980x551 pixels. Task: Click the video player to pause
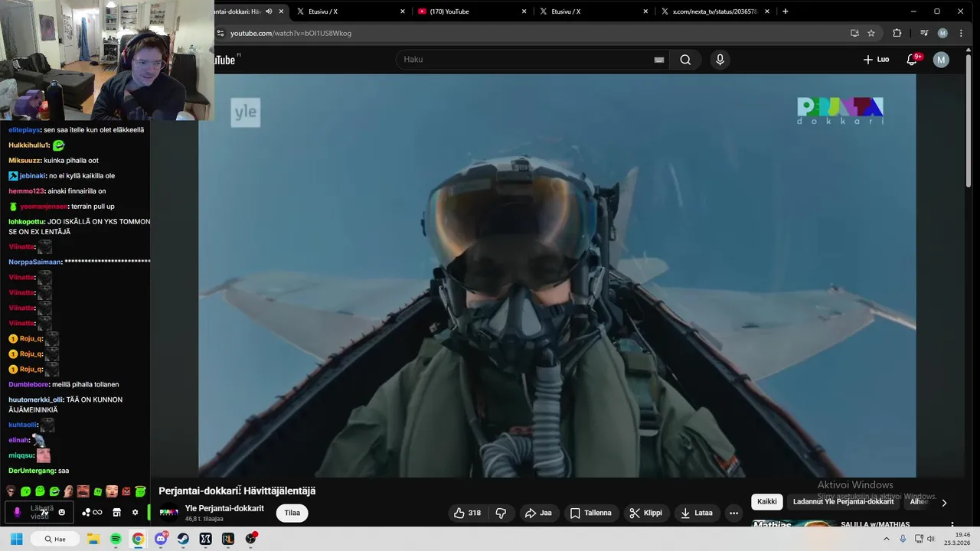tap(557, 275)
